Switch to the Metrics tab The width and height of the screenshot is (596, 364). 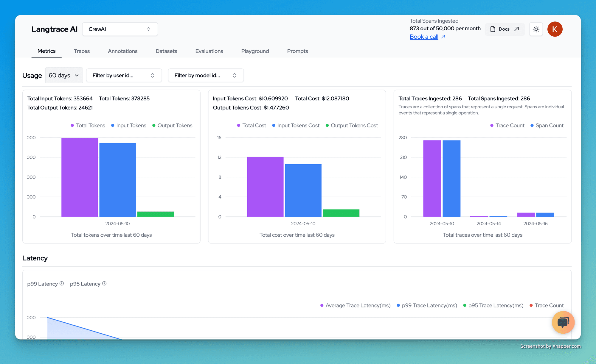46,51
